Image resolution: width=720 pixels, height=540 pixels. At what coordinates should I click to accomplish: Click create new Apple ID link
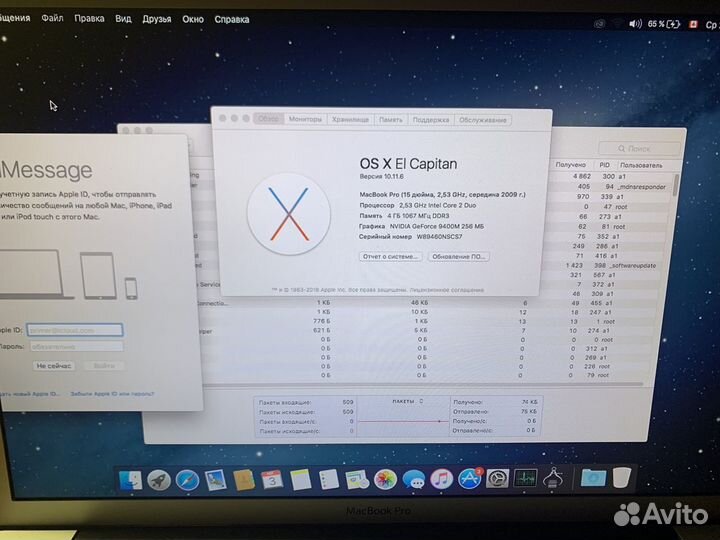[x=30, y=394]
